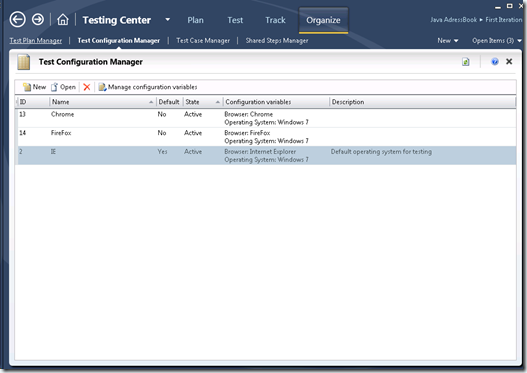The image size is (527, 373).
Task: Close the Test Configuration Manager panel
Action: point(509,61)
